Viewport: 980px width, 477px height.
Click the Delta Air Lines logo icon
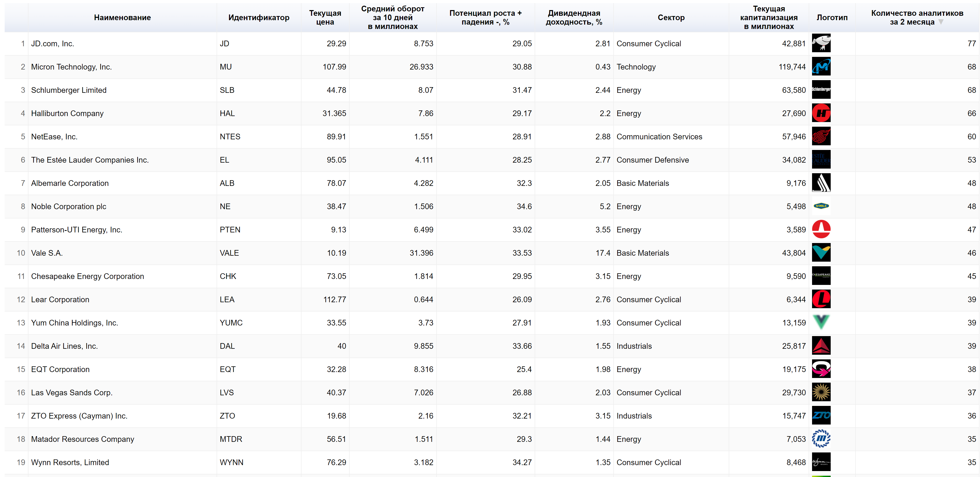pyautogui.click(x=821, y=346)
